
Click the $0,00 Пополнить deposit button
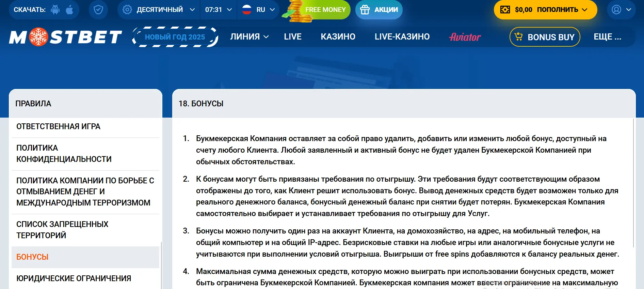(545, 10)
